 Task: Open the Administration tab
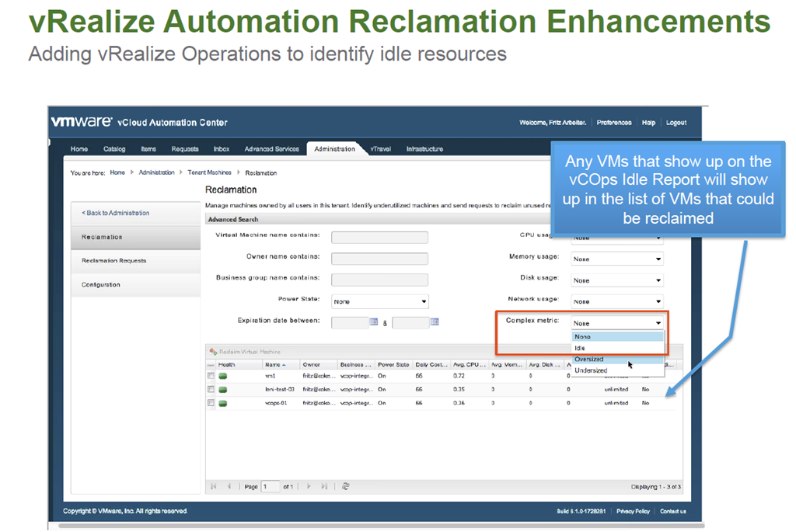tap(334, 149)
